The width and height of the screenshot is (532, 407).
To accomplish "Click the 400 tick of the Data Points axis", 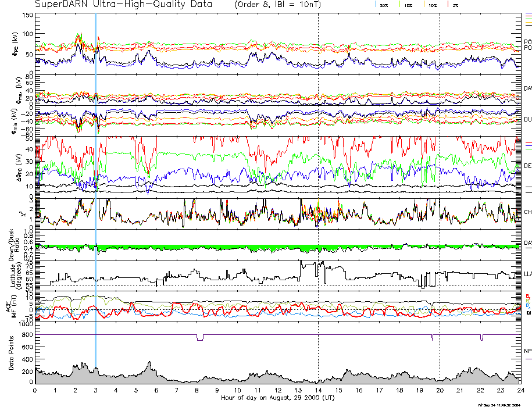I will tap(28, 359).
